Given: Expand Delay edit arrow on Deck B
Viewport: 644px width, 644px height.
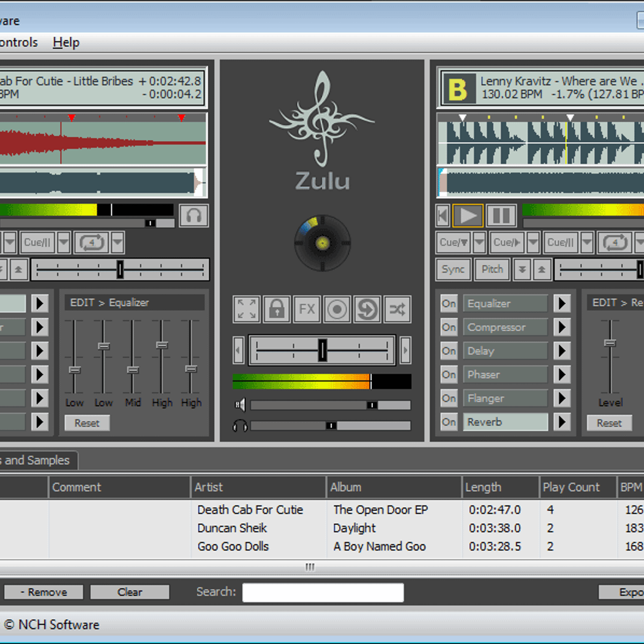Looking at the screenshot, I should [x=561, y=351].
